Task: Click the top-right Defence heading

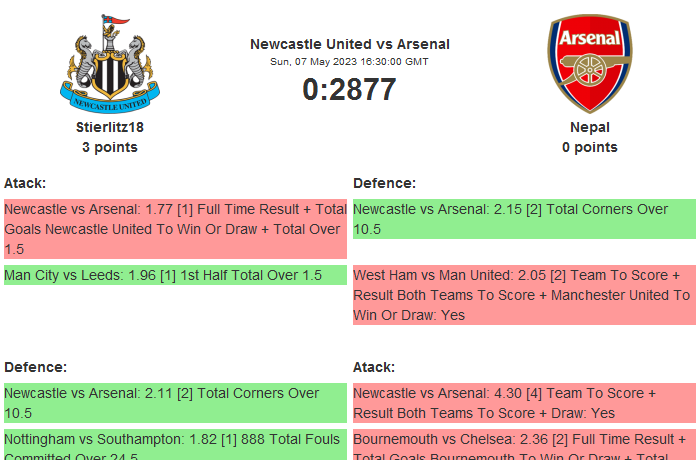Action: pyautogui.click(x=385, y=183)
